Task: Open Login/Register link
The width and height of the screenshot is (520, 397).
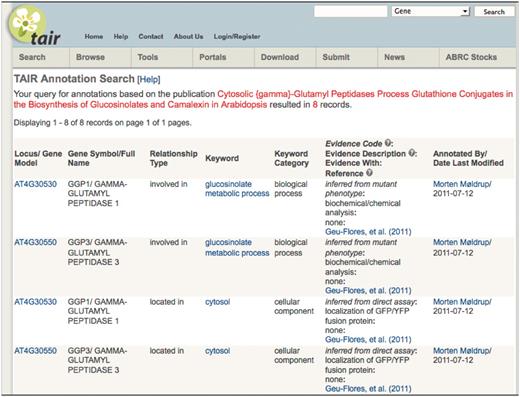Action: (237, 37)
